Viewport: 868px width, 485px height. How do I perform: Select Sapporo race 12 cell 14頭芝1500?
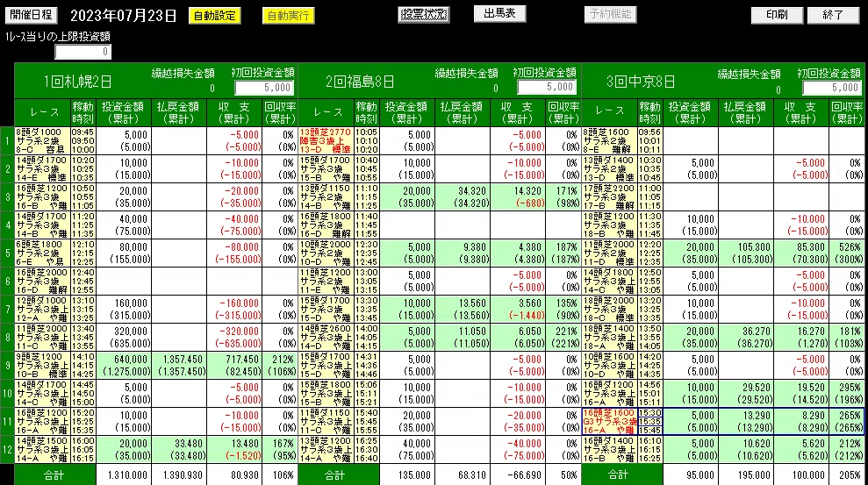tap(43, 450)
